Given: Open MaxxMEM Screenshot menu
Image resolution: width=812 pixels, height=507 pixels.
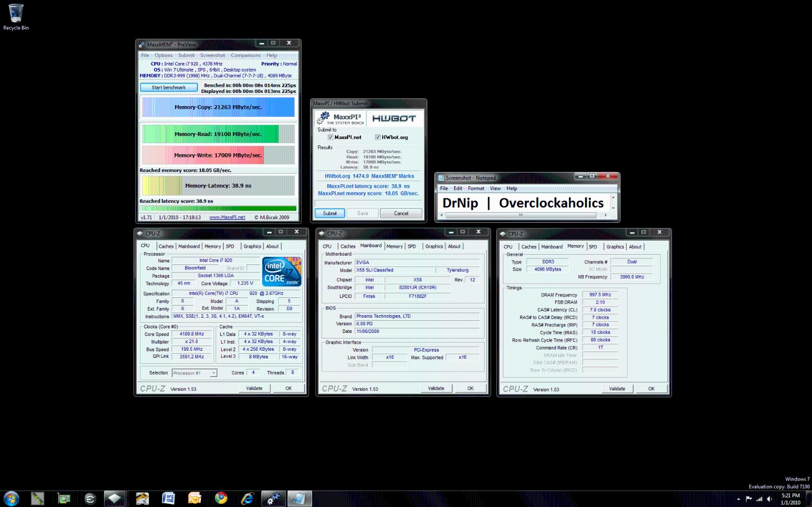Looking at the screenshot, I should [x=212, y=55].
